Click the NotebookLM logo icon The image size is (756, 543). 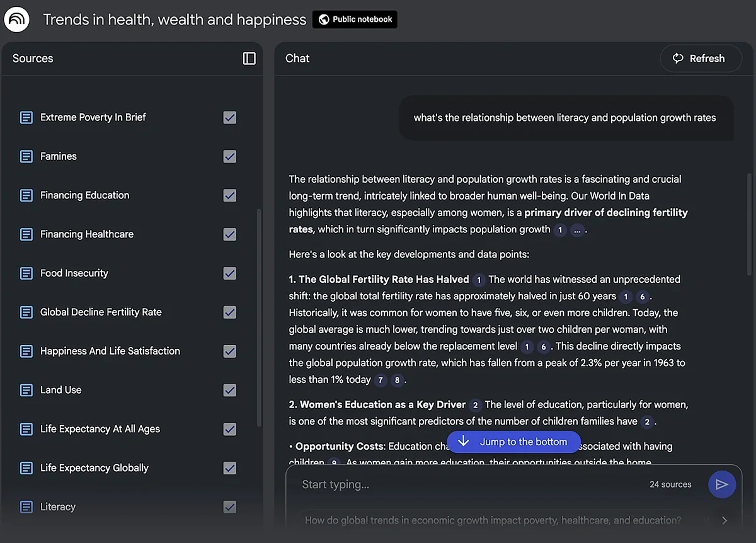point(17,20)
